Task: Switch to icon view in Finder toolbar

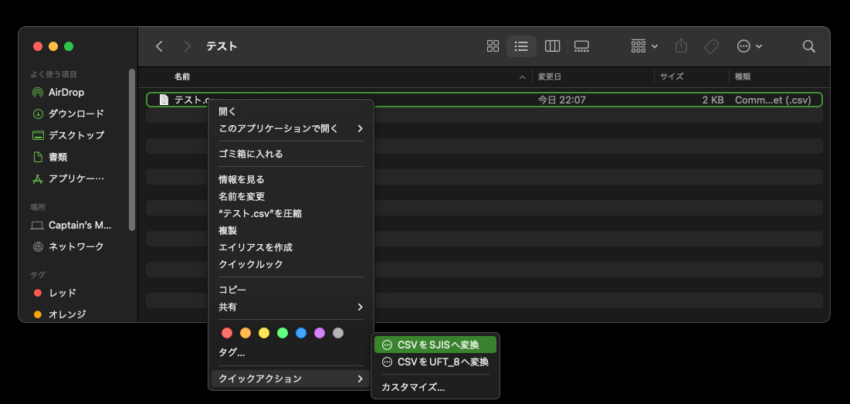Action: point(492,46)
